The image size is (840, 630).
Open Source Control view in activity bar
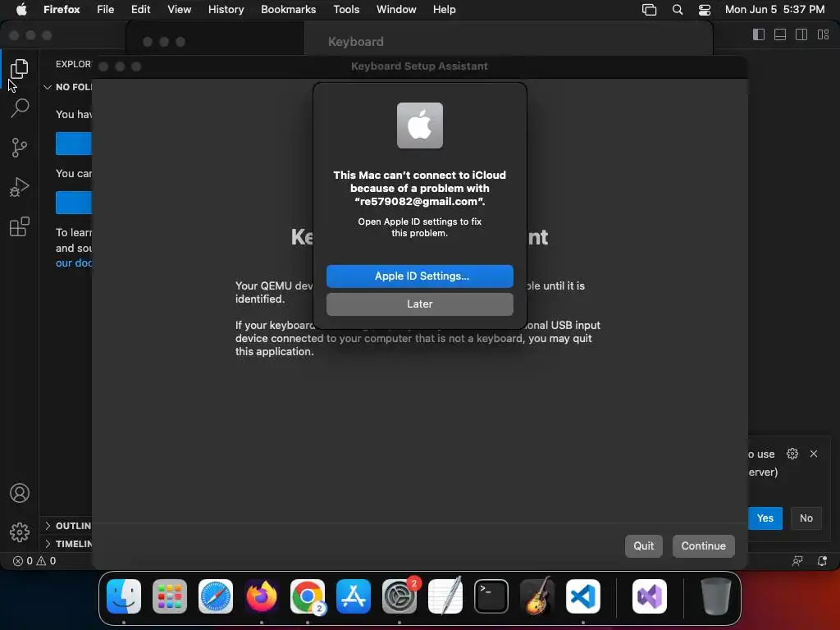tap(20, 148)
